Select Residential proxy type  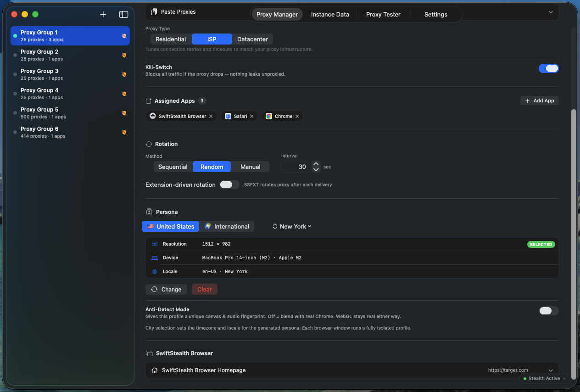point(171,39)
